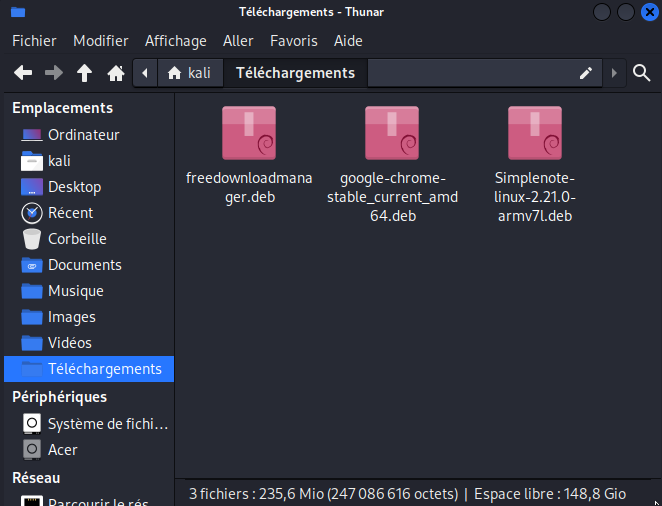Click the status bar file count text
This screenshot has height=506, width=662.
(323, 494)
